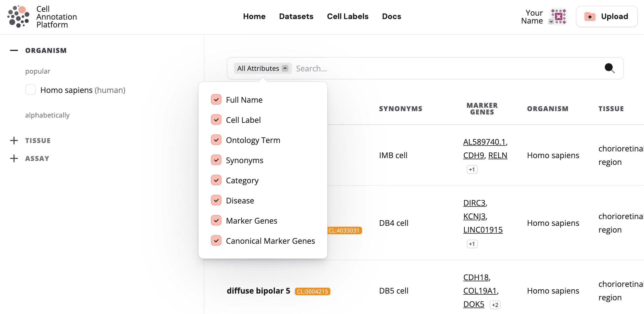The width and height of the screenshot is (644, 314).
Task: Click the upload folder icon inside Upload button
Action: pyautogui.click(x=590, y=17)
